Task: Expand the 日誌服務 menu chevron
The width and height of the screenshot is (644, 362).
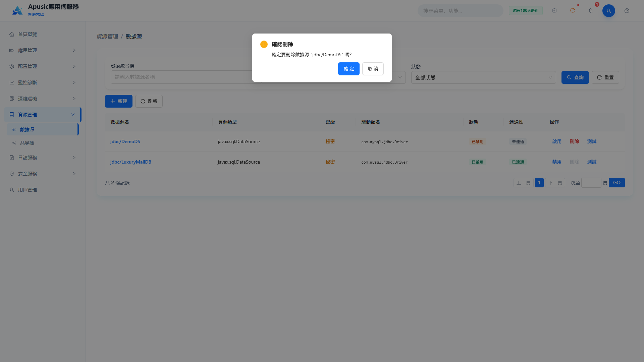Action: pos(74,158)
